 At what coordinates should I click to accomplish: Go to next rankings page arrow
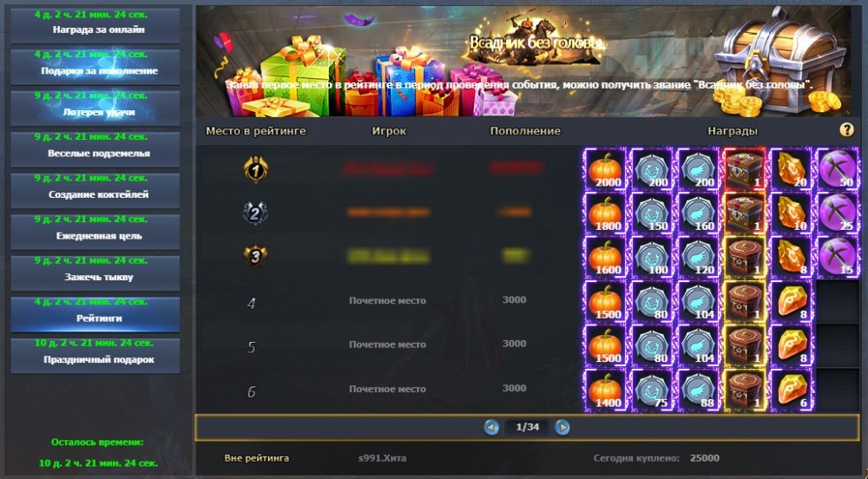tap(562, 427)
